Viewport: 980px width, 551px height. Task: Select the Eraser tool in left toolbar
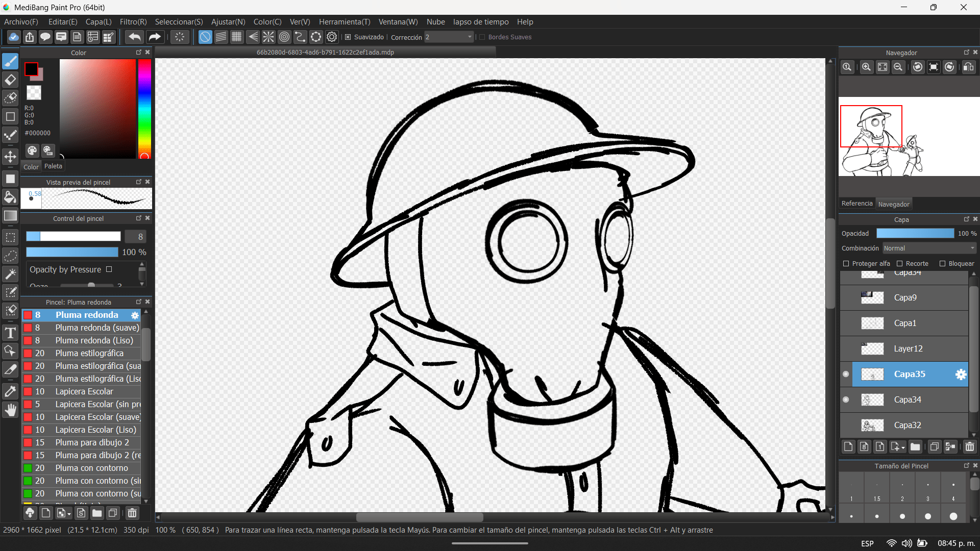click(10, 80)
